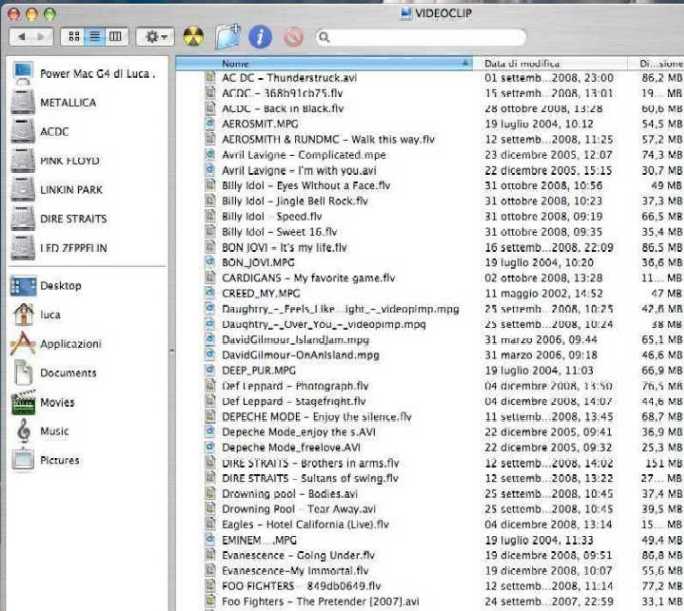Select Billy Idol - Eyes Without a Face.flv
The image size is (684, 611).
point(306,186)
